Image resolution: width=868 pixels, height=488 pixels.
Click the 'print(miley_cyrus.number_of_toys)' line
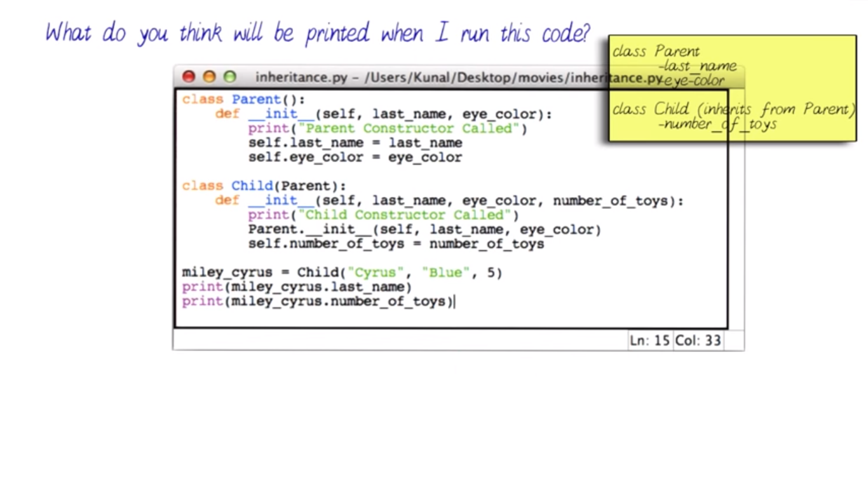tap(318, 302)
